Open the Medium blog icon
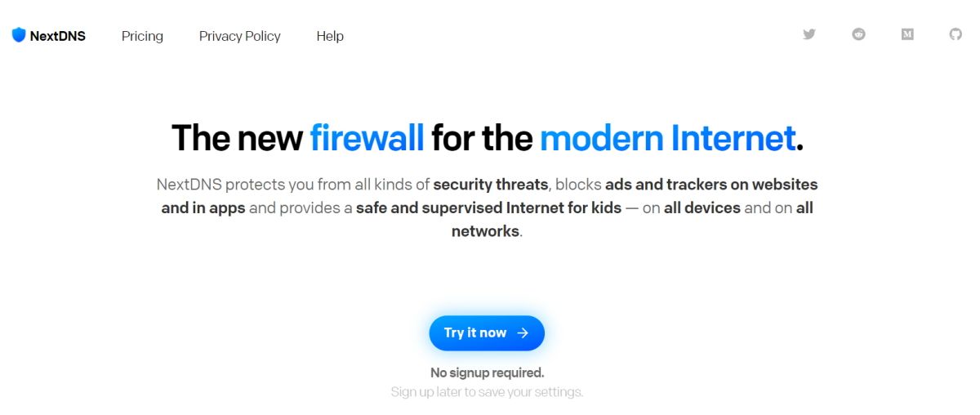 coord(907,34)
